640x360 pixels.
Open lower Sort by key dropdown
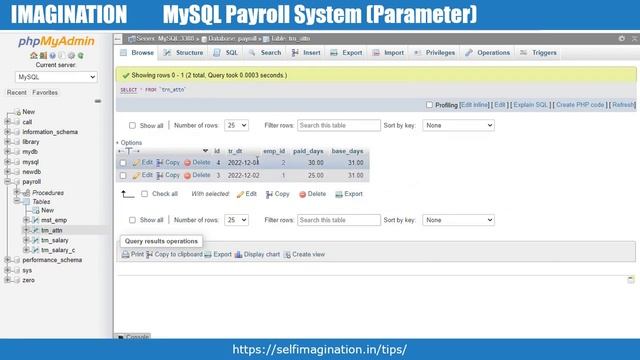tap(458, 220)
